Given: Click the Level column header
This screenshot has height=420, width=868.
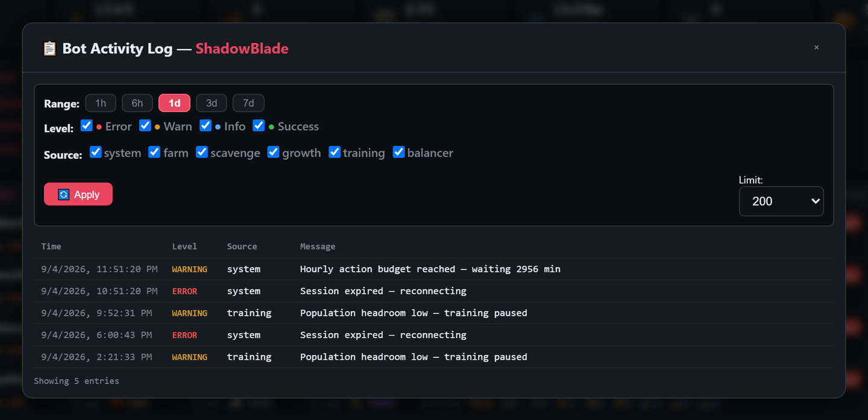Looking at the screenshot, I should tap(184, 246).
